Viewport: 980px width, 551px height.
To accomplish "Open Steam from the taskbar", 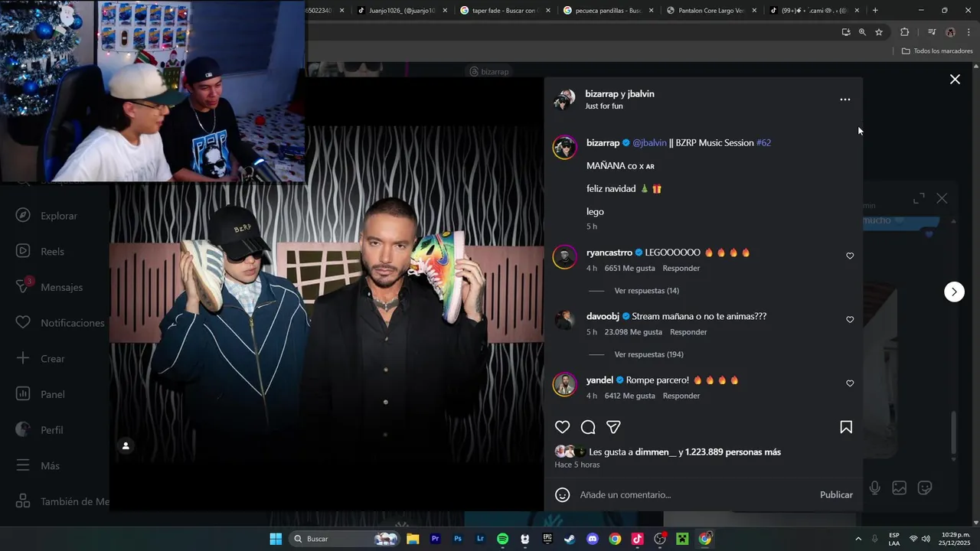I will pyautogui.click(x=570, y=539).
